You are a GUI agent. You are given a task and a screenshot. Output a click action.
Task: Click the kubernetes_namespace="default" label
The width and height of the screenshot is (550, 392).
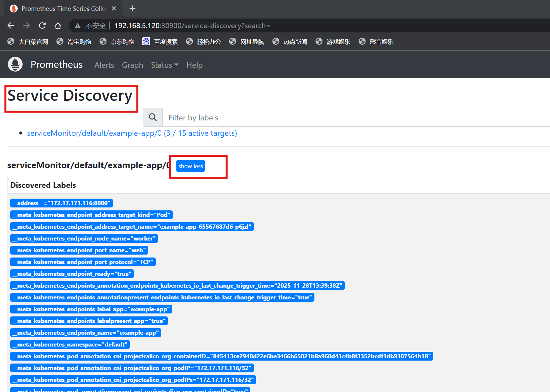pos(70,345)
